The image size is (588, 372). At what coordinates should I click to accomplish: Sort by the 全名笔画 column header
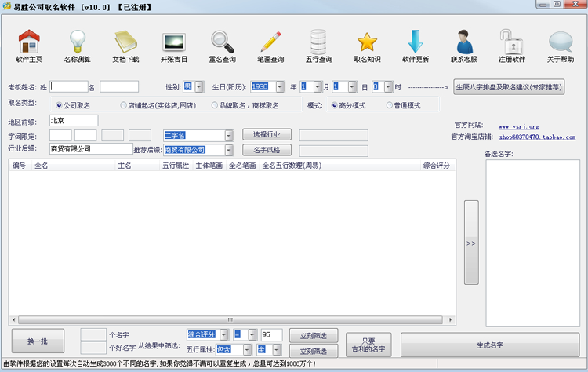pos(243,166)
